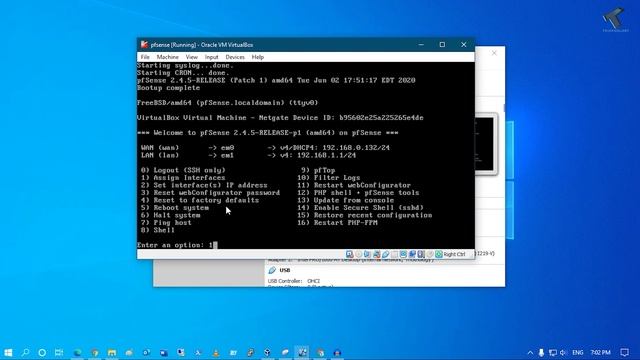The image size is (640, 360).
Task: Click the microphone tray icon
Action: tap(541, 352)
